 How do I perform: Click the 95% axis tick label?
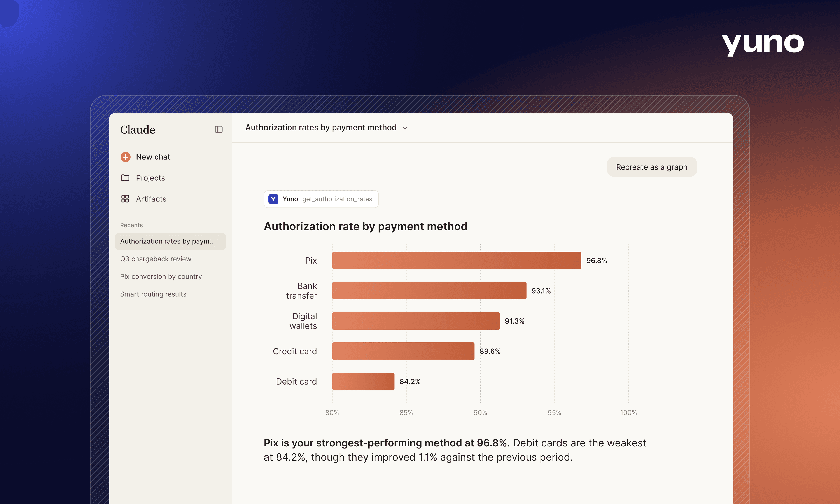pyautogui.click(x=554, y=412)
